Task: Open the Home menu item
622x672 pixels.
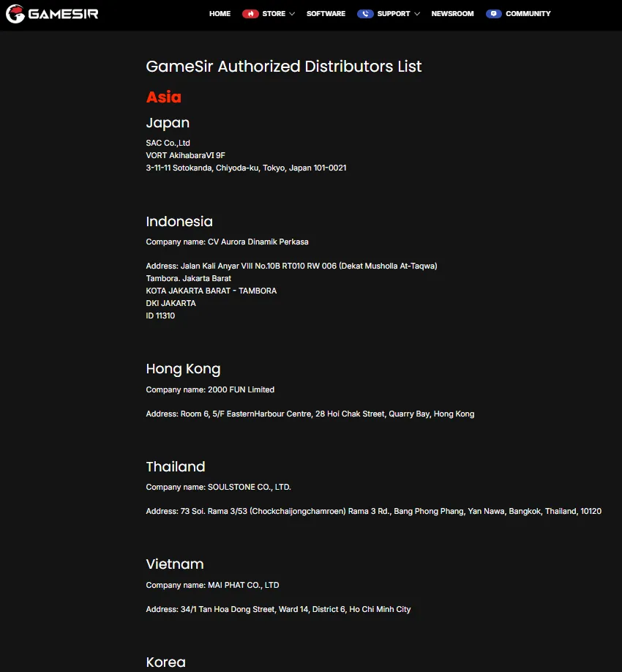Action: click(220, 14)
